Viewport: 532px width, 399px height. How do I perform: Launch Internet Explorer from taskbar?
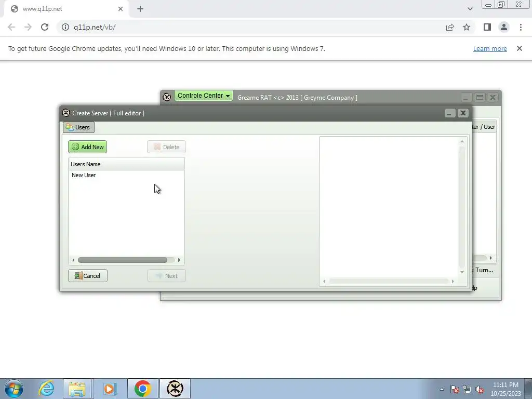pyautogui.click(x=46, y=389)
